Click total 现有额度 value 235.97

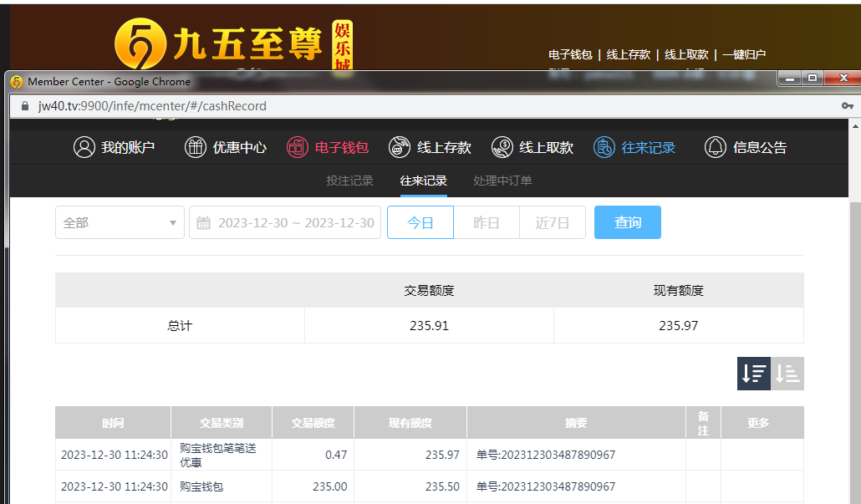coord(679,326)
